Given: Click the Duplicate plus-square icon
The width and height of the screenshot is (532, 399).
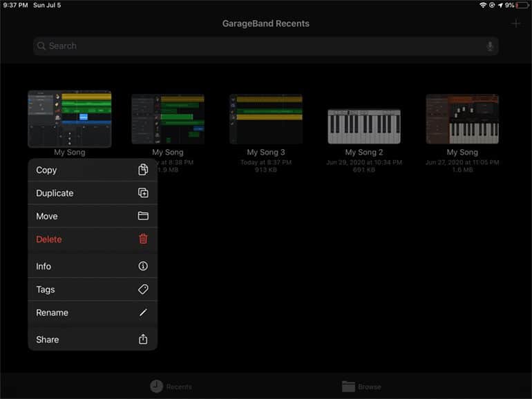Looking at the screenshot, I should tap(143, 193).
